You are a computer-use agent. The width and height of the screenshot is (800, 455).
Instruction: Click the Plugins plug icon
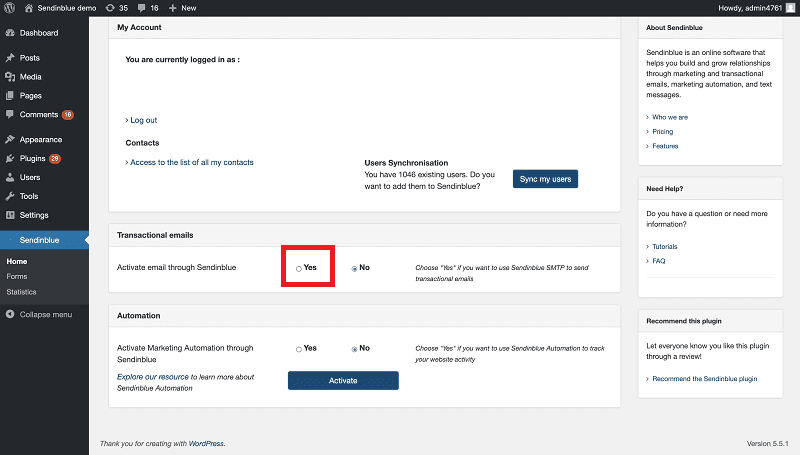pos(10,158)
